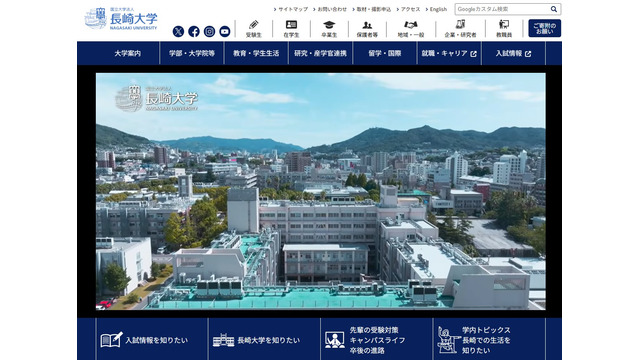Open the 学部・大学院等 menu
Screen dimensions: 640x360
tap(192, 53)
